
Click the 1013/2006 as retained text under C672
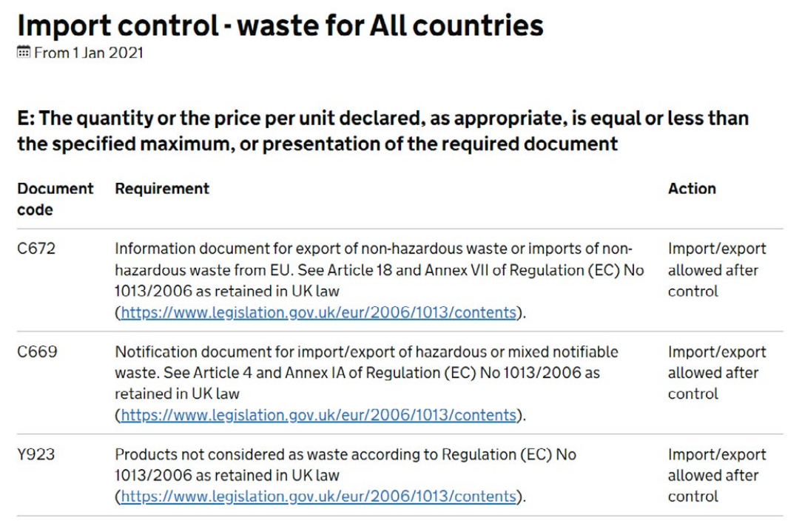(x=226, y=291)
